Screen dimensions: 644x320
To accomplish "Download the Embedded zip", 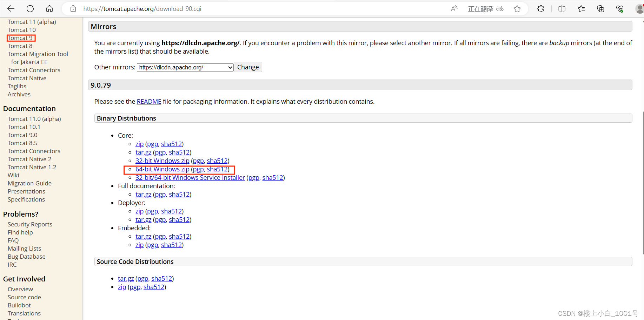I will (139, 245).
